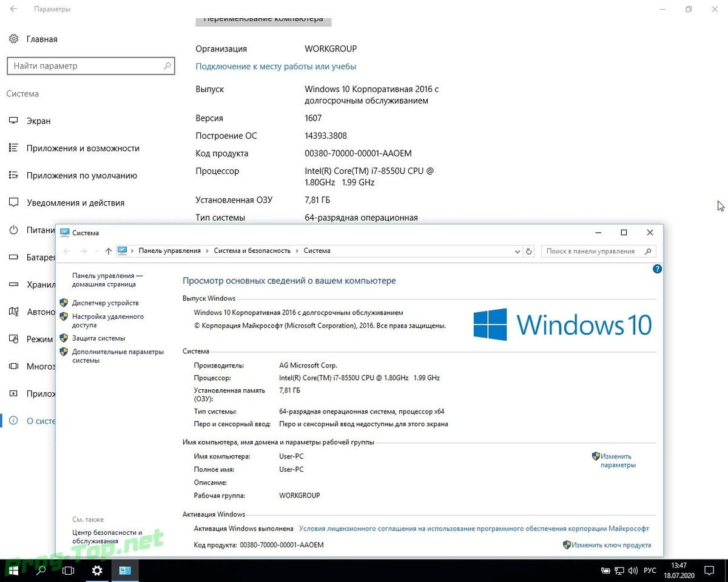
Task: Click Подключение к месту работы или учебы
Action: [275, 67]
